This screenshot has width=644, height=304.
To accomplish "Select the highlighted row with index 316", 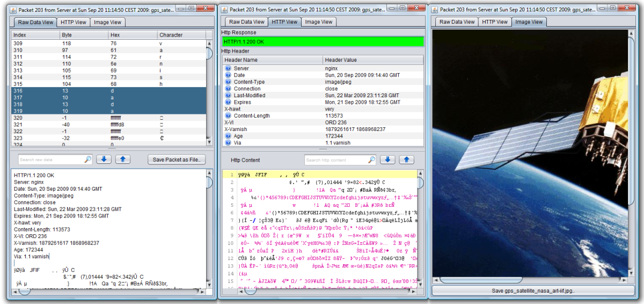I will pyautogui.click(x=109, y=91).
